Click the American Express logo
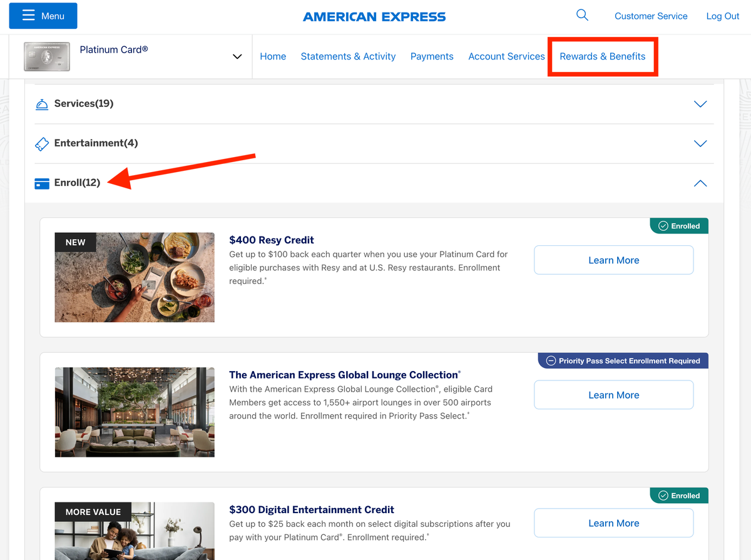751x560 pixels. pos(374,17)
